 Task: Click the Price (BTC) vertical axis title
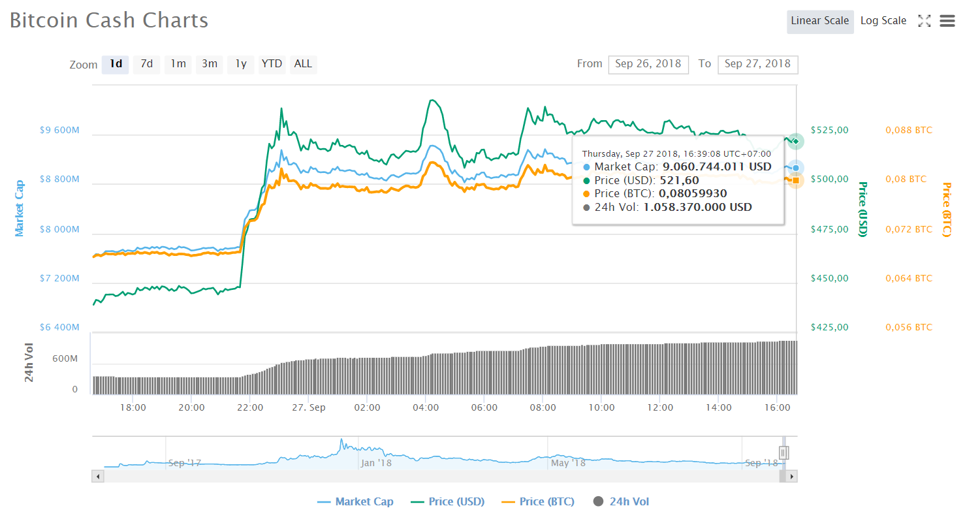946,209
